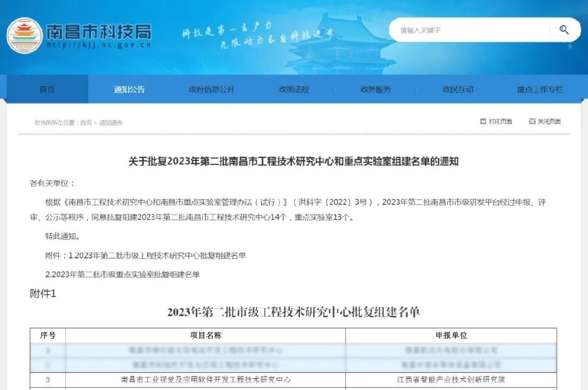Viewport: 588px width, 390px height.
Task: Click the 项目名称 table column header
Action: (205, 335)
